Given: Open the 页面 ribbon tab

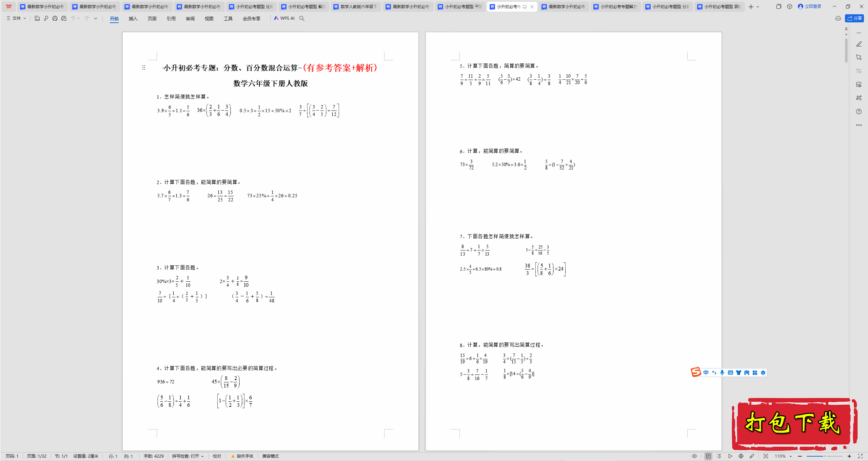Looking at the screenshot, I should click(x=152, y=19).
